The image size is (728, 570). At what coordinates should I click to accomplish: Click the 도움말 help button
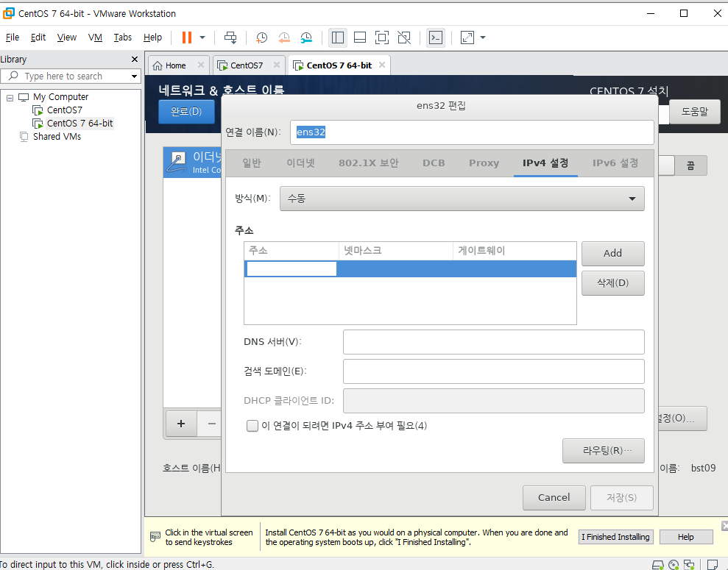pyautogui.click(x=695, y=112)
